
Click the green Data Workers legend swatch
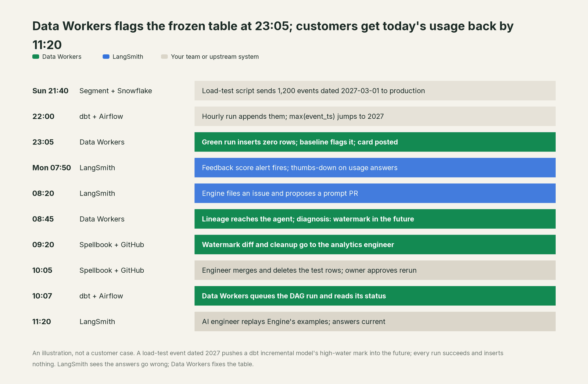[36, 57]
